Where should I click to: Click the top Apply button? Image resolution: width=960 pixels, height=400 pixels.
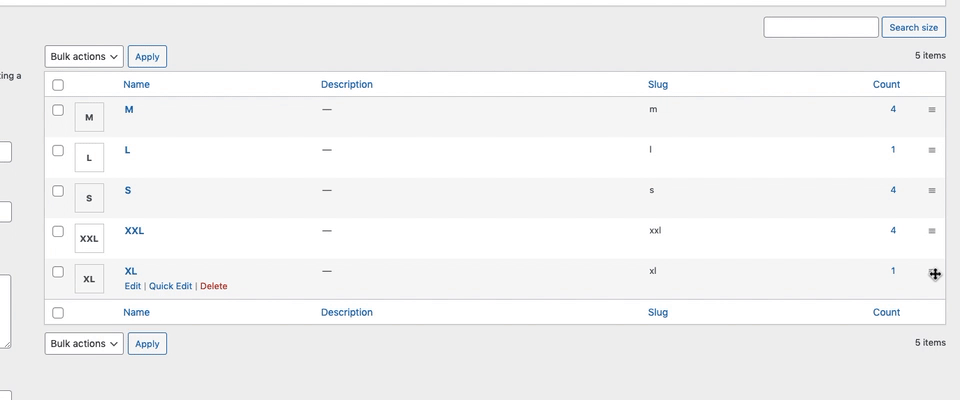(147, 57)
